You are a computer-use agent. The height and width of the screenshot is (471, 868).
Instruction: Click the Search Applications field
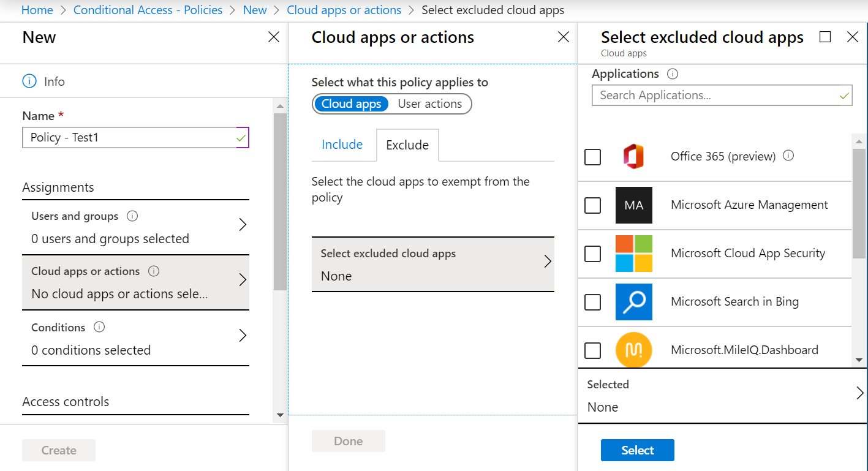(x=722, y=95)
